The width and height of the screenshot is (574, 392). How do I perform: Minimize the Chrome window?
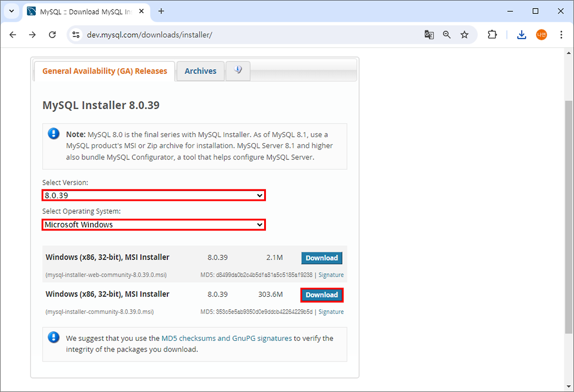[509, 11]
